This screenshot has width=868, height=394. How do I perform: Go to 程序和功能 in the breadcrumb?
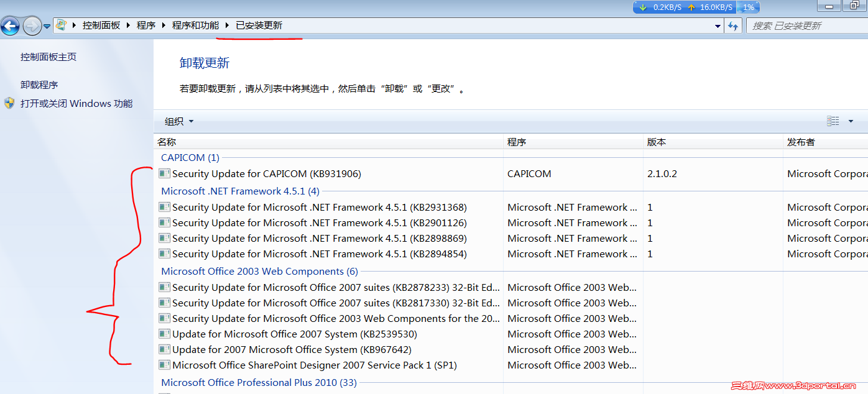coord(195,25)
